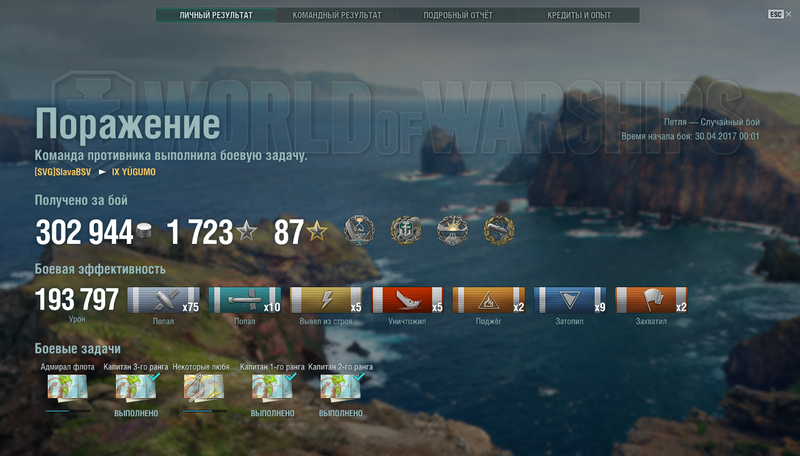Open the Адмирал флота mission thumbnail
800x456 pixels.
click(x=67, y=387)
